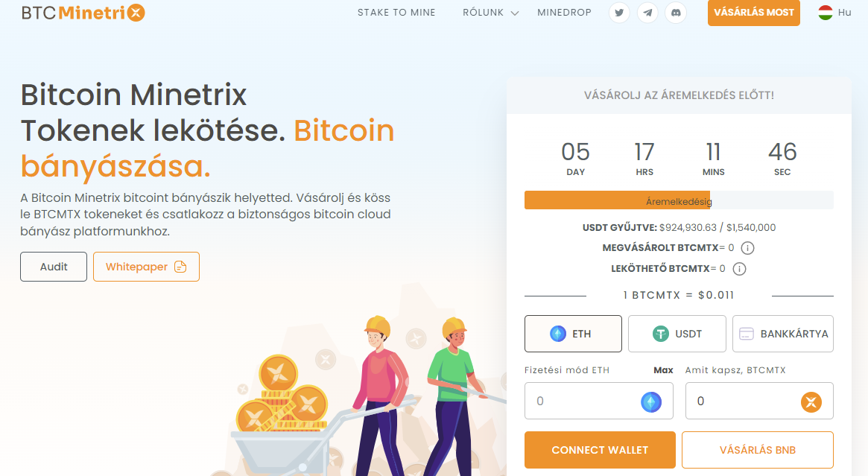Click the chevron next to Rólunk

click(515, 13)
